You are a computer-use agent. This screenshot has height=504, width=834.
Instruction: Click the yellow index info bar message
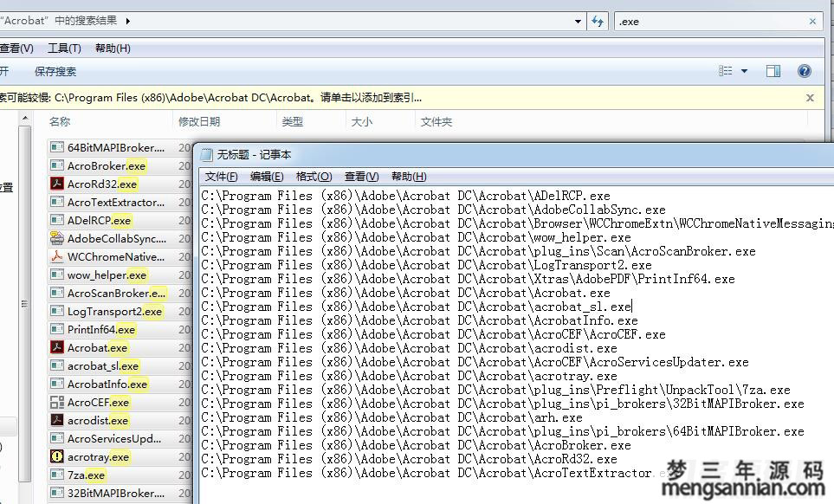211,98
